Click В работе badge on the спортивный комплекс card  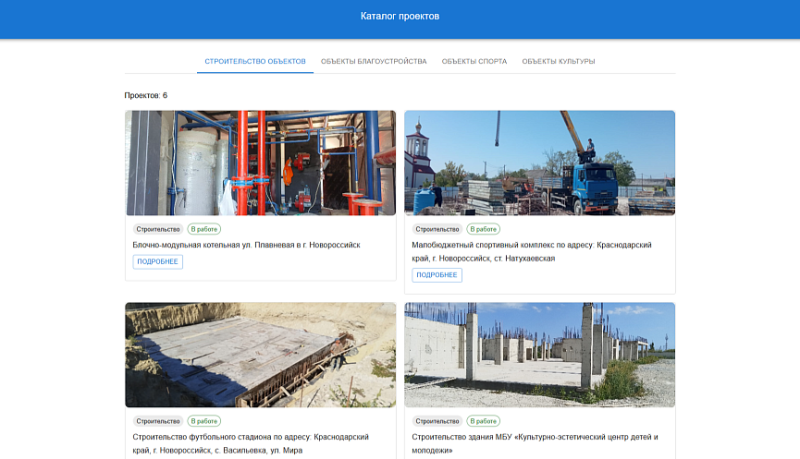point(484,229)
